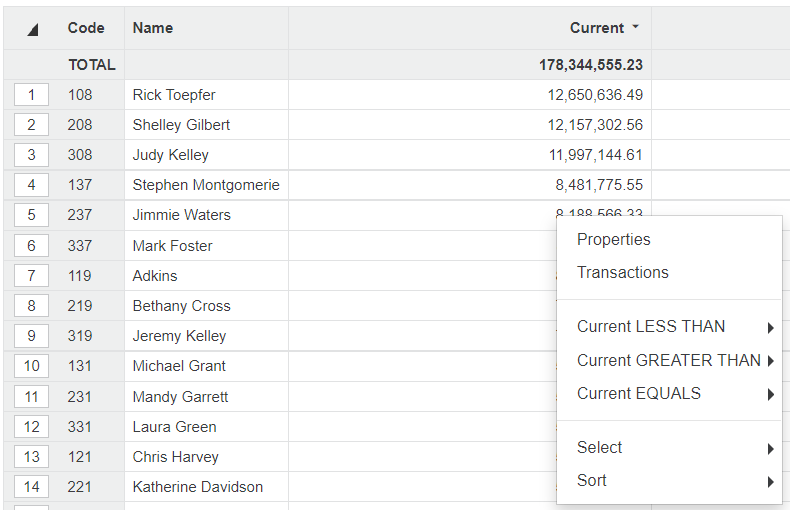Choose Transactions in the context menu
Screen dimensions: 790x510
(622, 273)
